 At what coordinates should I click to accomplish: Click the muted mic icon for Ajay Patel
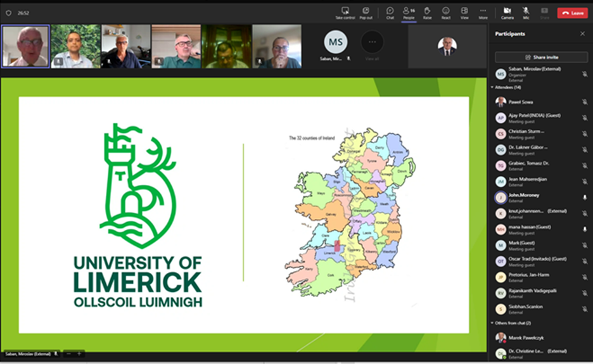[x=585, y=118]
